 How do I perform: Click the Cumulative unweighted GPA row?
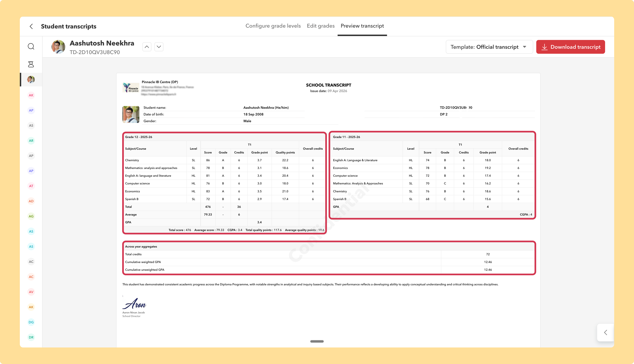329,270
